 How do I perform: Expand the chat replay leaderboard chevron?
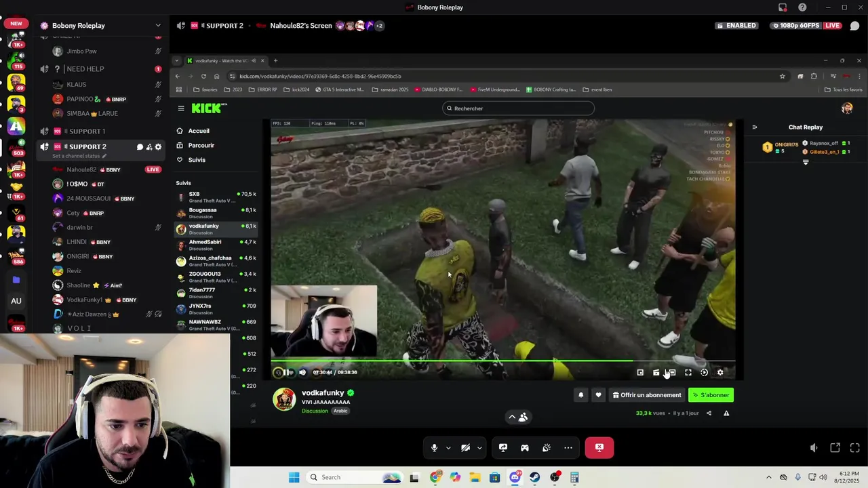(x=806, y=163)
